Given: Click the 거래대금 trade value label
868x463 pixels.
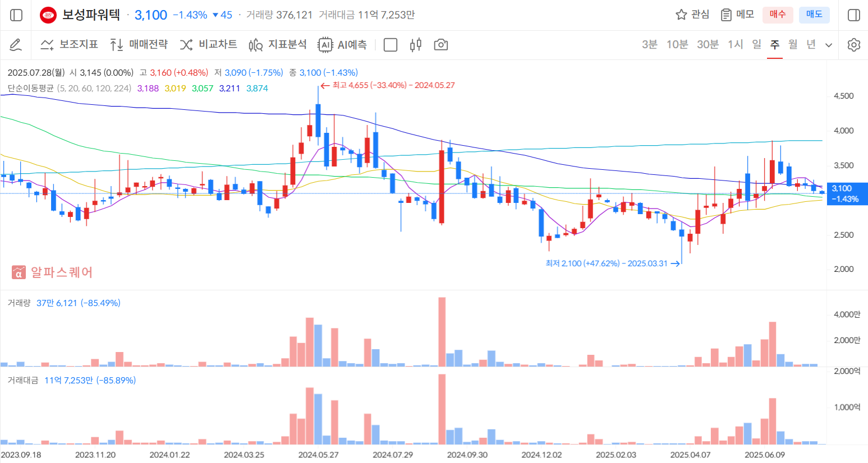Looking at the screenshot, I should 23,380.
